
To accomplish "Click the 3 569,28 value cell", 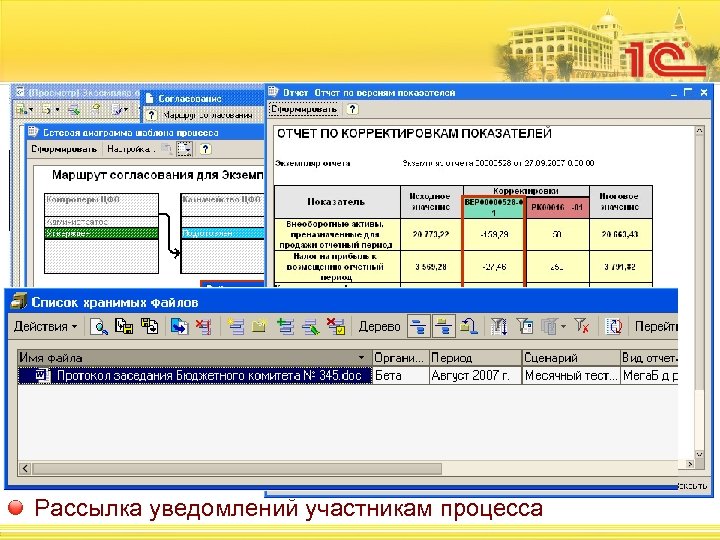I will click(x=431, y=267).
